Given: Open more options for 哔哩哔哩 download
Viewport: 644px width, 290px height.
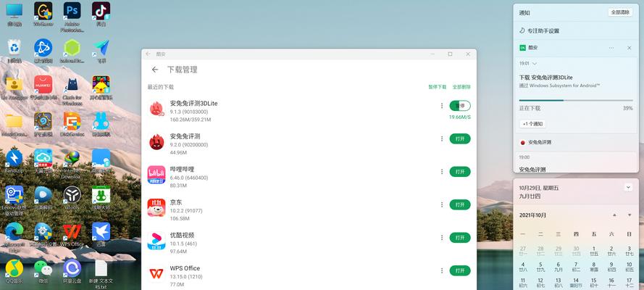Looking at the screenshot, I should coord(442,172).
